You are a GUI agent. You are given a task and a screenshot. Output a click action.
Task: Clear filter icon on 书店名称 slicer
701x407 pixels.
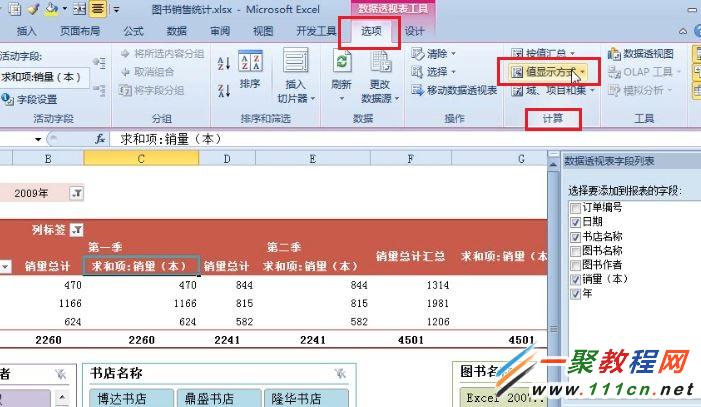pos(340,373)
